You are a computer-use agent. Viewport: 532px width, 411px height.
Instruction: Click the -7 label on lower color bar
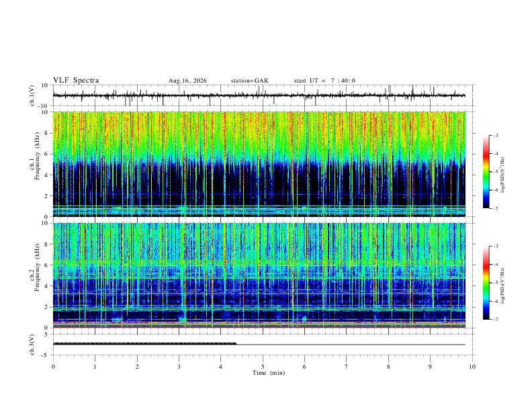[x=495, y=320]
